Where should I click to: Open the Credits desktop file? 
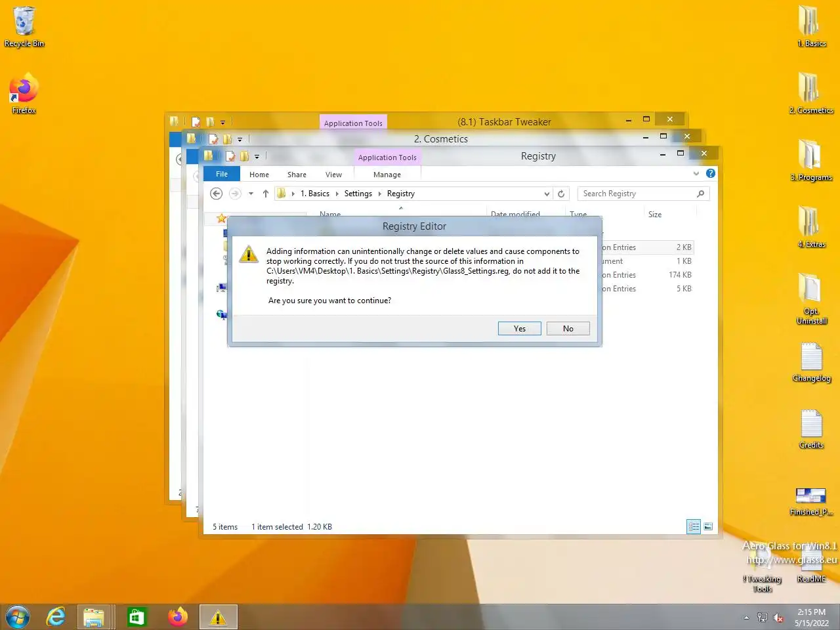pyautogui.click(x=812, y=430)
